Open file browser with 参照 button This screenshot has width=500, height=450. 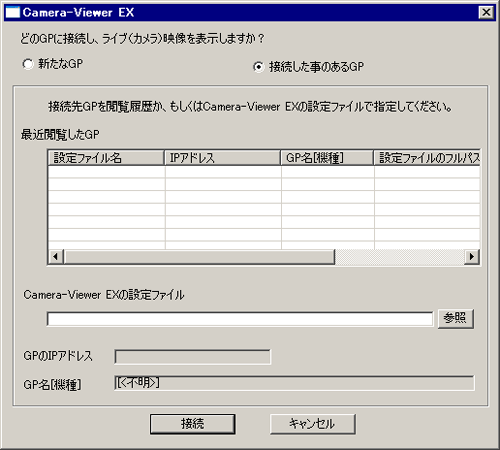tap(455, 319)
